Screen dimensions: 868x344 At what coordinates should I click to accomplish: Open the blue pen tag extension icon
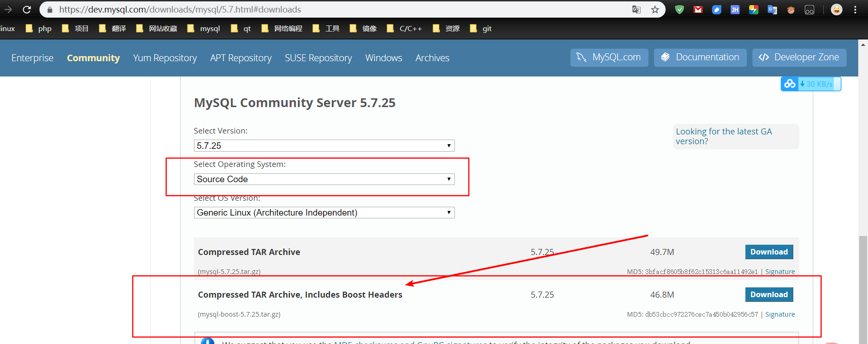point(717,9)
